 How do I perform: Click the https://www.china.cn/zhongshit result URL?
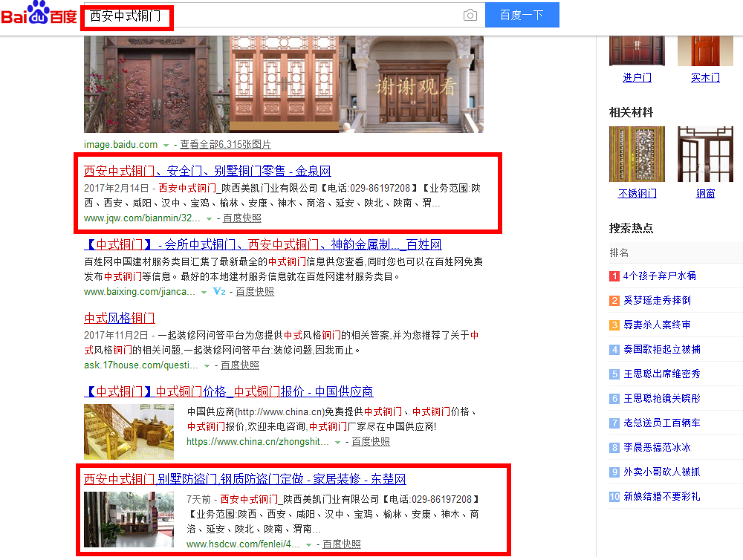(x=257, y=442)
